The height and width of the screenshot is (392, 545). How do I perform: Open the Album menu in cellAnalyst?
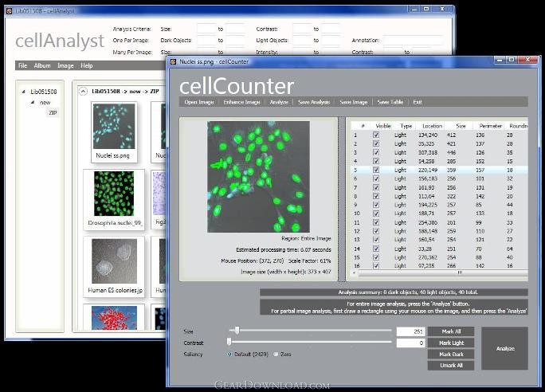coord(41,65)
